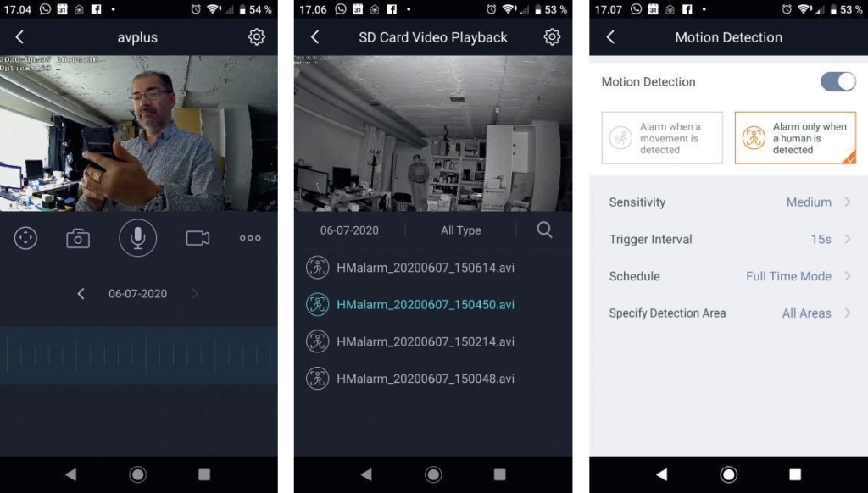
Task: Click the Full Time Mode value
Action: click(788, 276)
